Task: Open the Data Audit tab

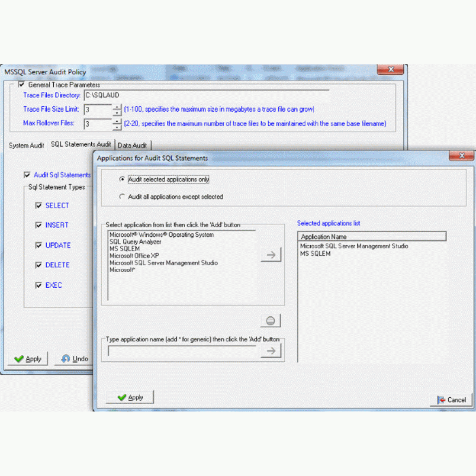Action: pos(132,145)
